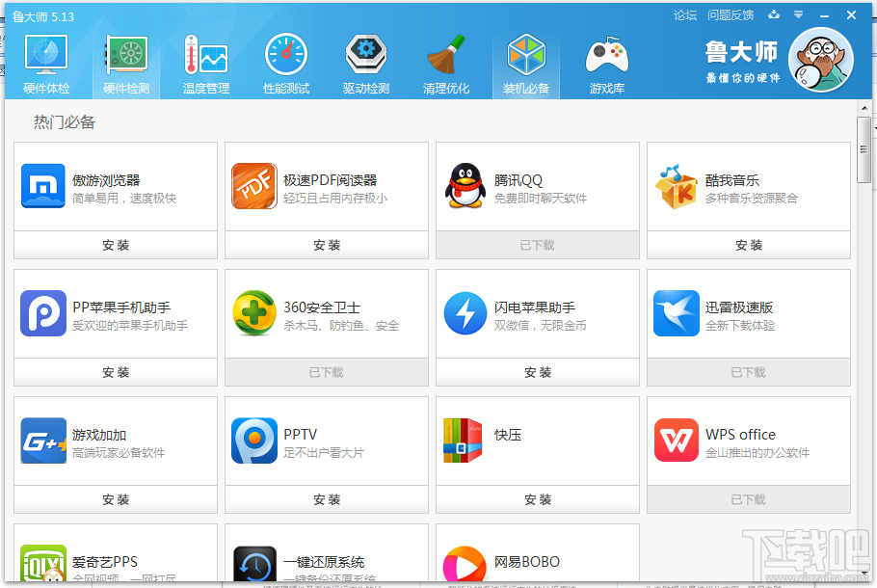Click 已下载 button under WPS office
877x588 pixels.
[x=749, y=499]
